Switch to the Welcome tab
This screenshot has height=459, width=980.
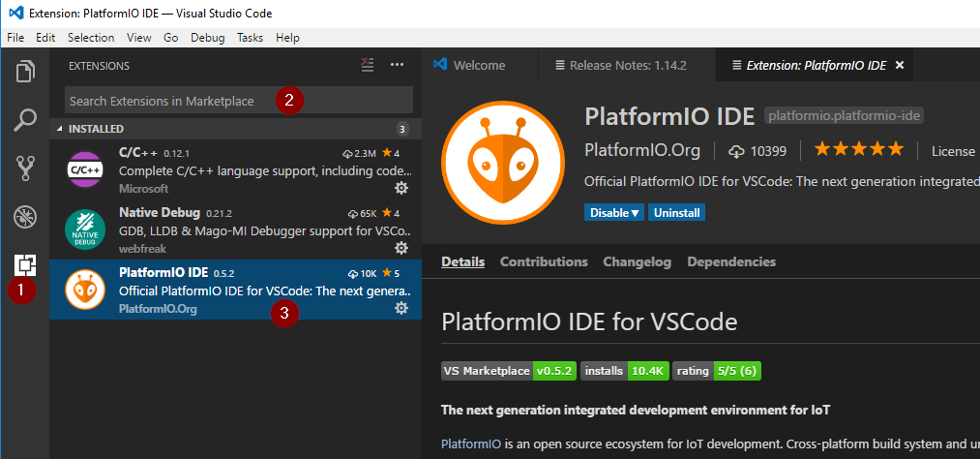(480, 65)
